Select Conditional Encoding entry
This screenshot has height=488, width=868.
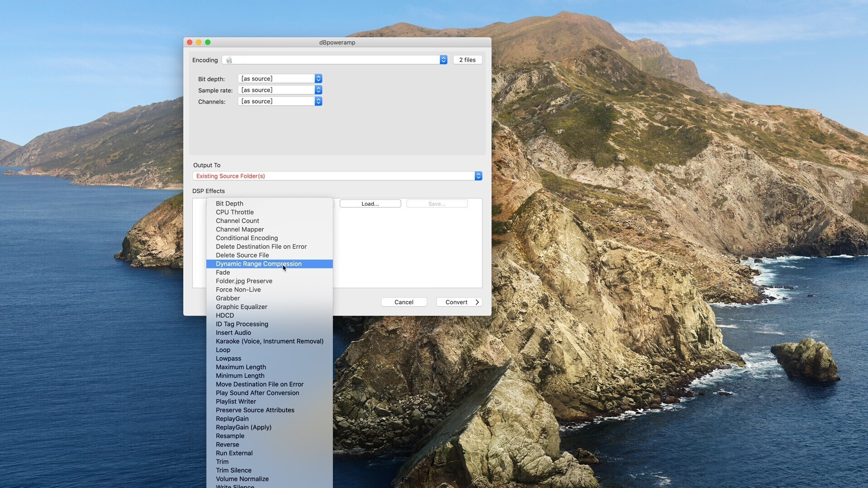[x=269, y=238]
